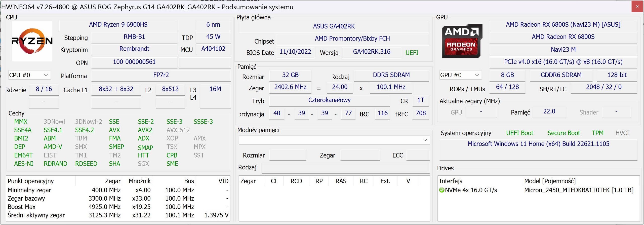Click the AVX2 feature flag
Viewport: 644px width, 225px height.
coord(145,130)
